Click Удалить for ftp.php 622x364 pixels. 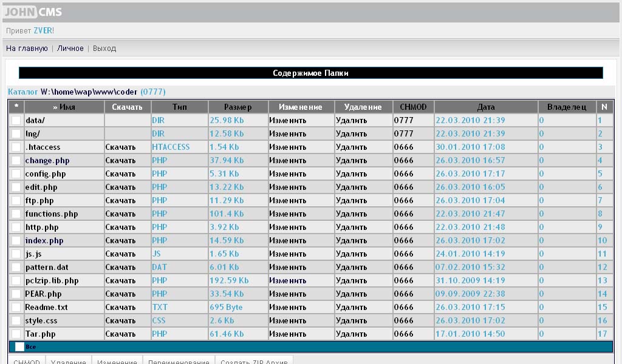coord(352,200)
